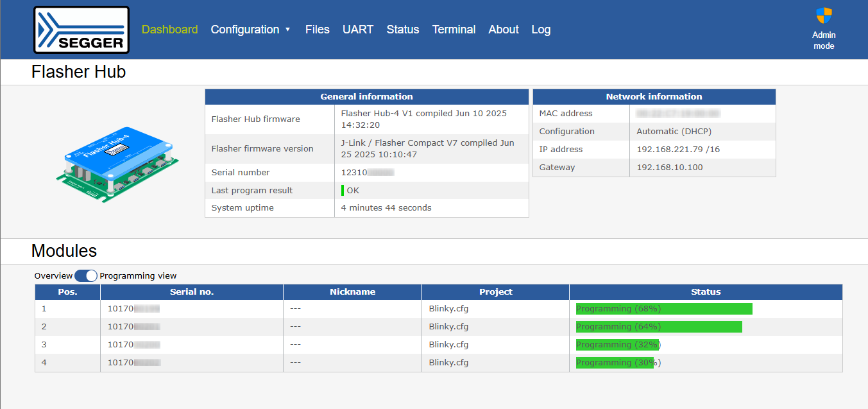Click Blinky.cfg project in module row 3

coord(448,345)
